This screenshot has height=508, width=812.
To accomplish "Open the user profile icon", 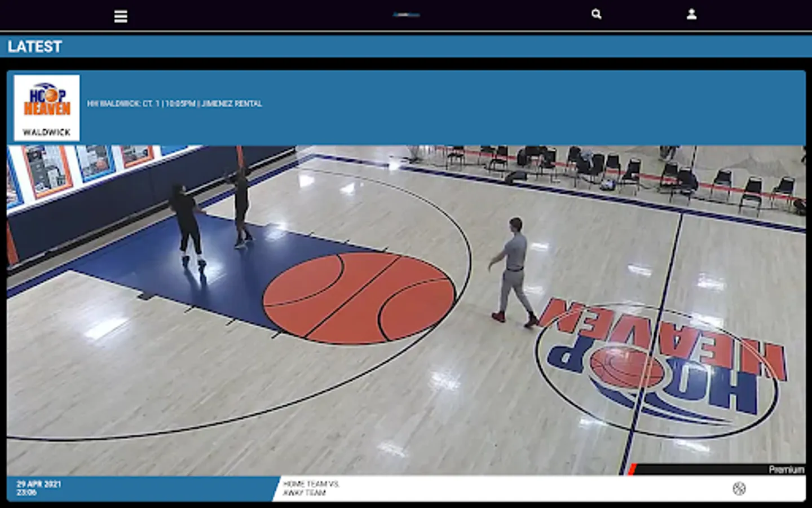I will (x=691, y=14).
